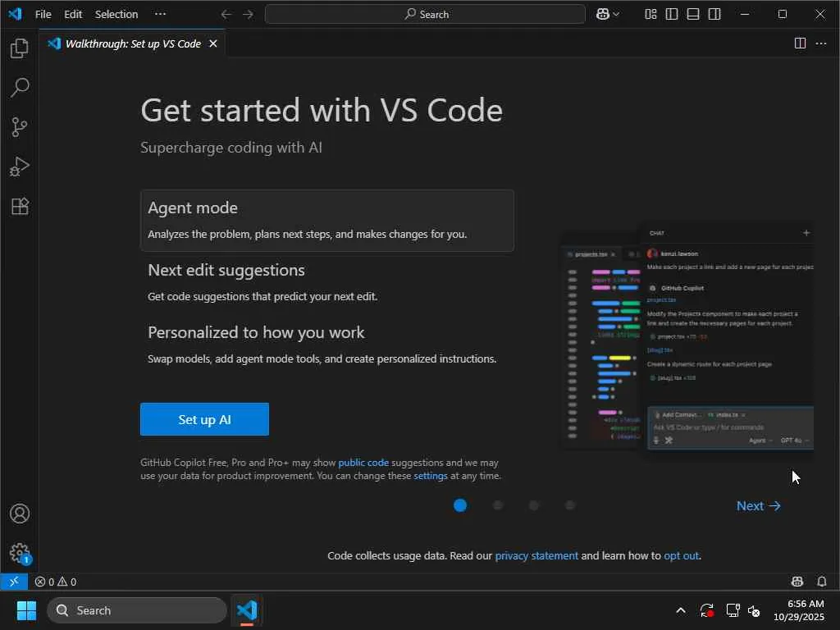The height and width of the screenshot is (630, 840).
Task: Click the Next arrow link
Action: [x=758, y=505]
